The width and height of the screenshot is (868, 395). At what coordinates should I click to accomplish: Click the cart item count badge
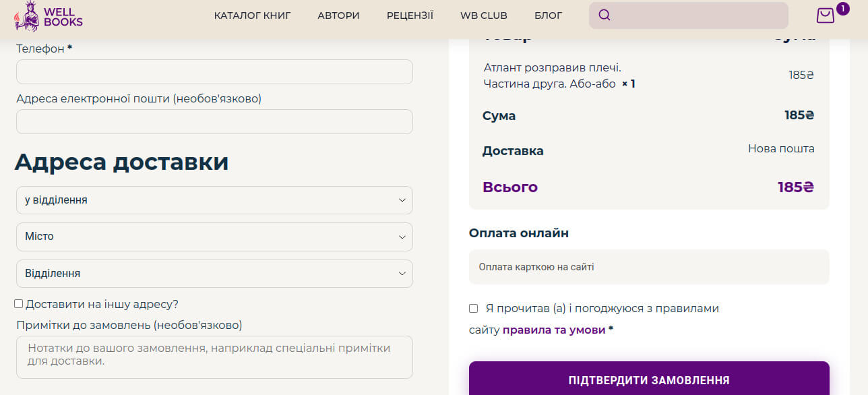point(842,9)
